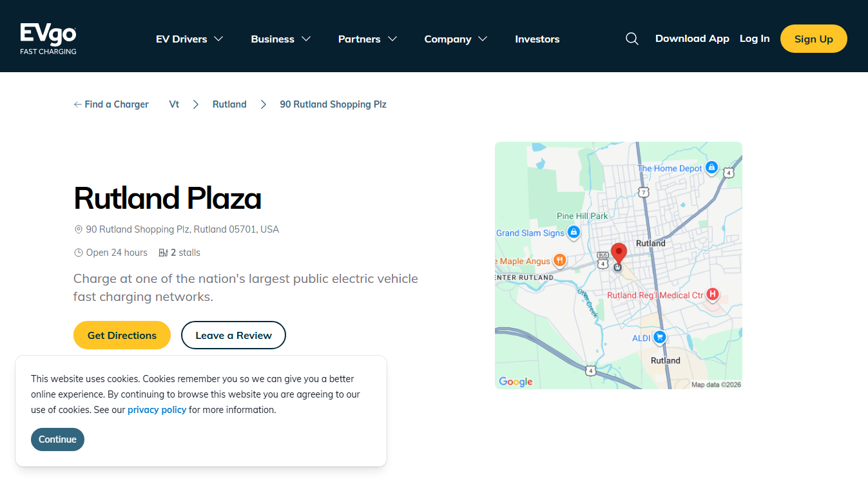Expand the EV Drivers menu chevron
The height and width of the screenshot is (482, 868).
pos(218,39)
